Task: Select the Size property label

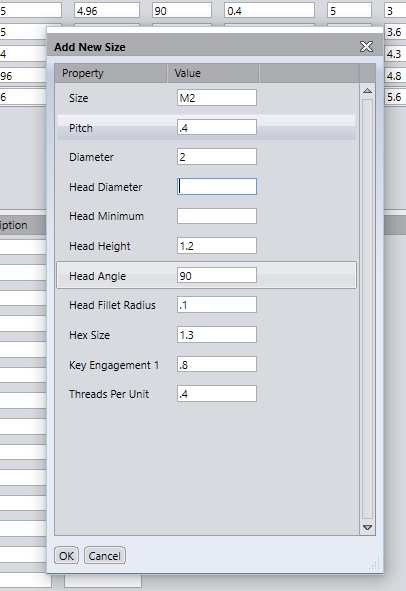Action: tap(78, 98)
